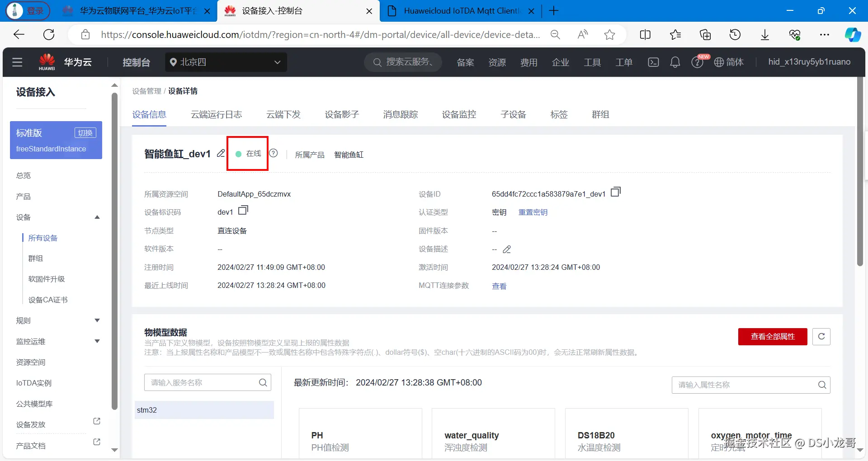Click the 请输入服务名称 input field

point(208,383)
